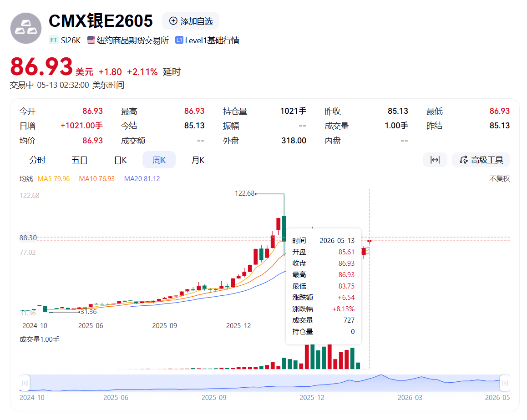Click the tooltip 时间 2026-05-13 row
This screenshot has width=527, height=420.
[x=323, y=241]
